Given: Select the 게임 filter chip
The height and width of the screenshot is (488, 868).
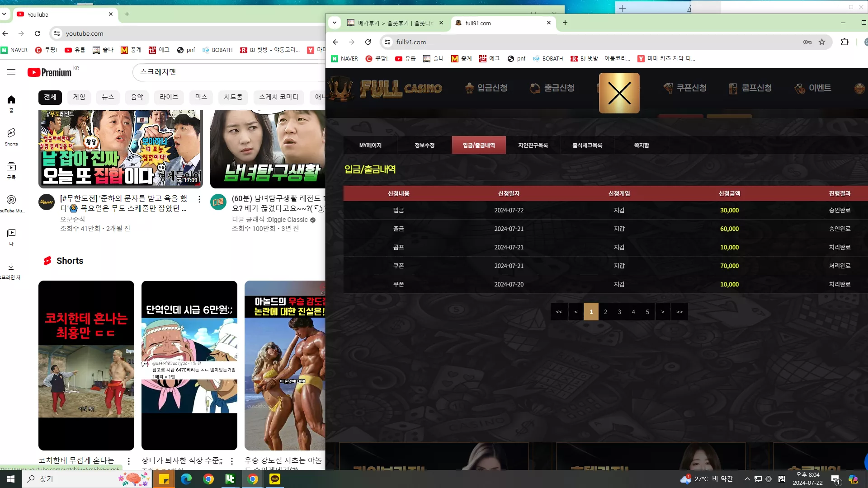Looking at the screenshot, I should (x=79, y=97).
